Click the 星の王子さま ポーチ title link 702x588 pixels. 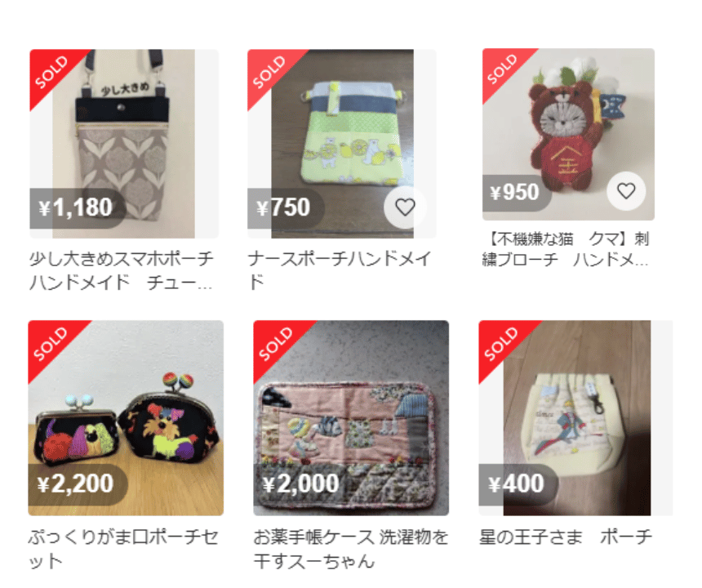566,537
